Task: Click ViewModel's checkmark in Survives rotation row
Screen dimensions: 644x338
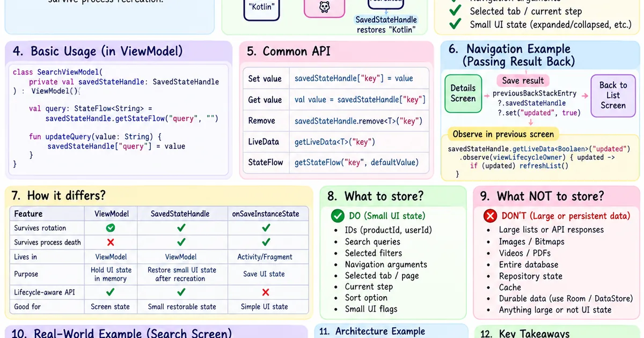Action: coord(111,228)
